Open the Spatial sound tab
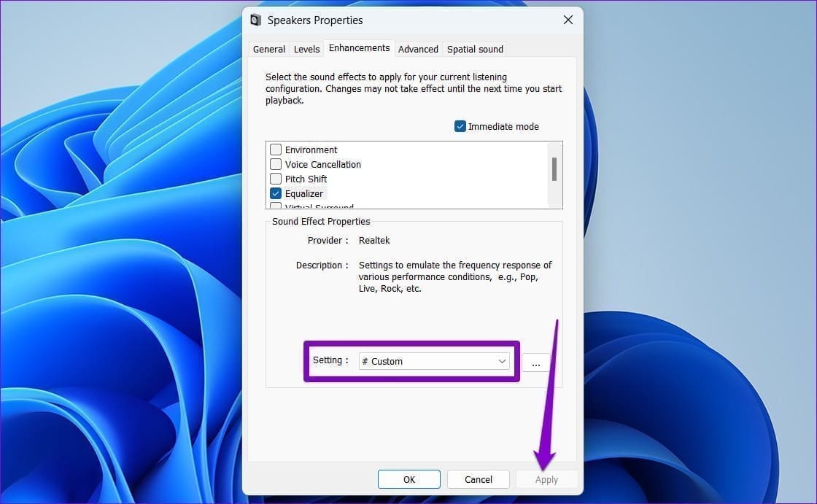The height and width of the screenshot is (504, 817). point(475,49)
